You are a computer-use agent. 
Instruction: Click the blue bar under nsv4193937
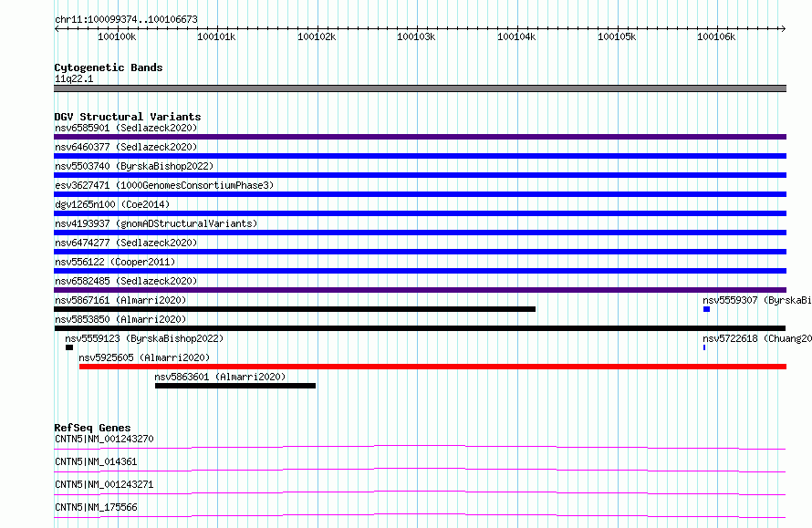(420, 233)
